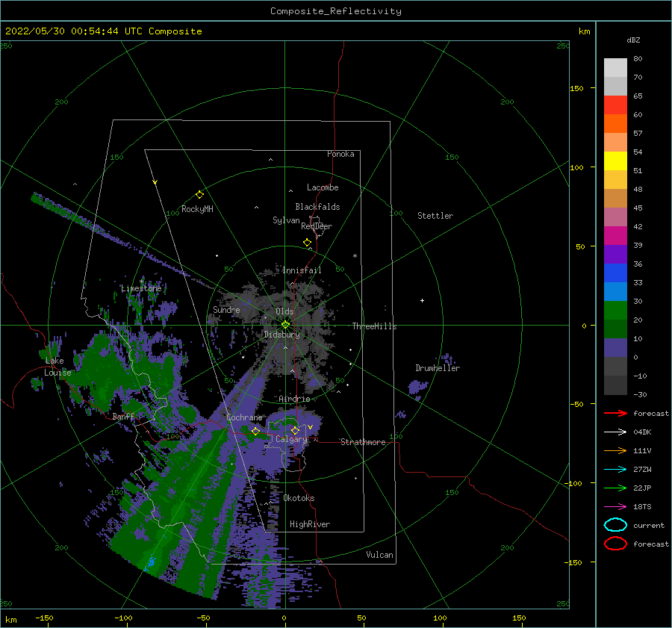
Task: Click the RedDeer city label
Action: point(317,226)
